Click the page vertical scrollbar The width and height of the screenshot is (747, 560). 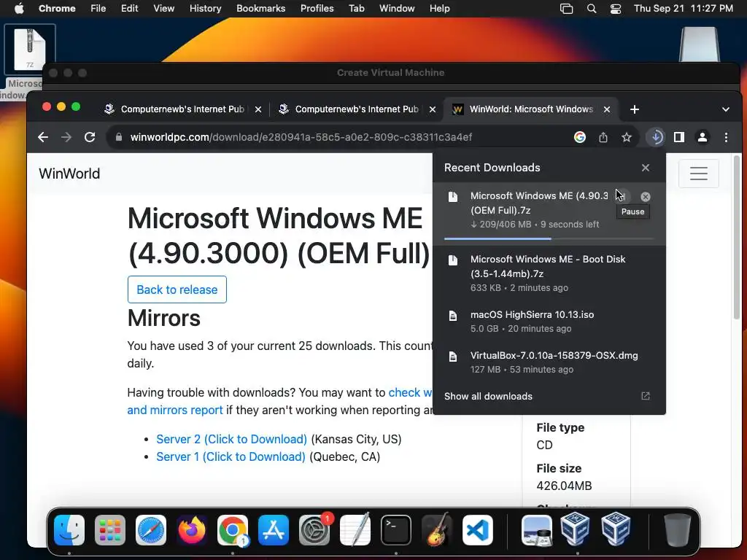pos(737,238)
